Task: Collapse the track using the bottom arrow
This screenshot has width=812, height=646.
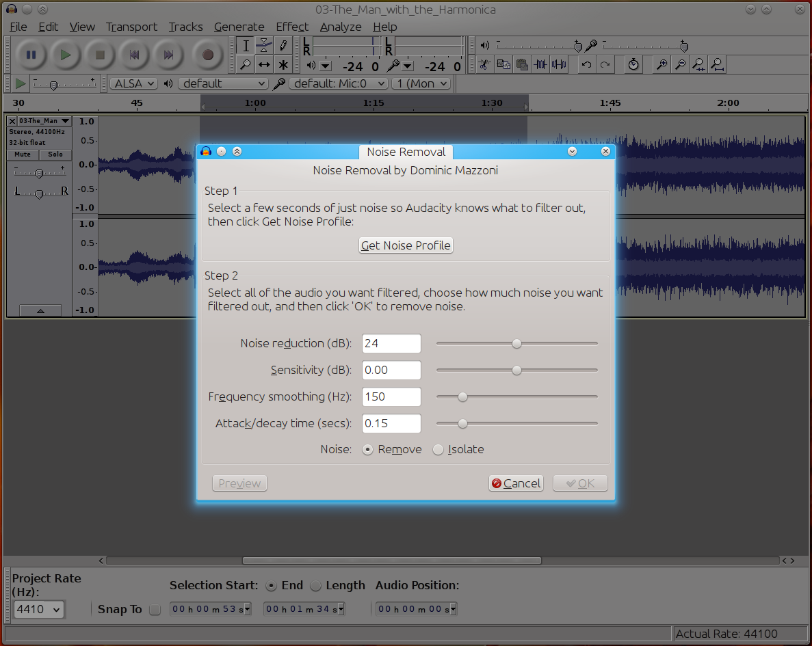Action: 40,310
